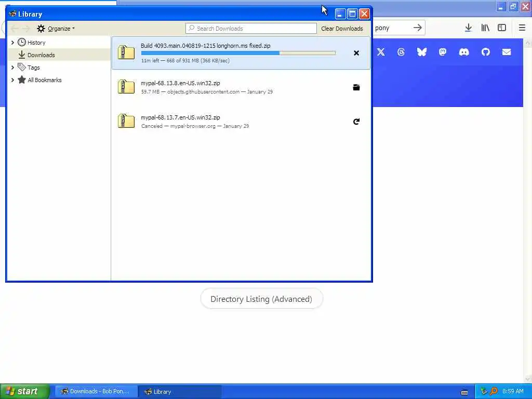Image resolution: width=532 pixels, height=399 pixels.
Task: Select Downloads in the Library sidebar
Action: point(41,55)
